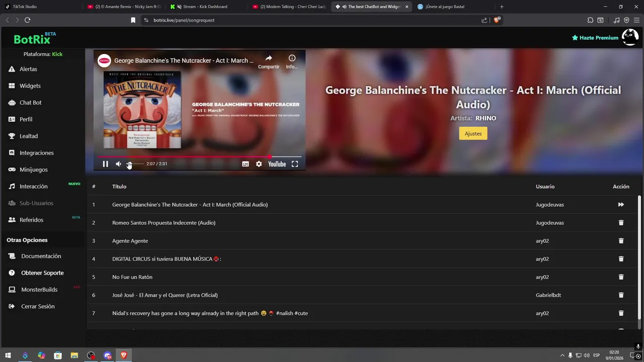Remove the No Fue un Ratón request
The width and height of the screenshot is (644, 362).
click(x=621, y=277)
